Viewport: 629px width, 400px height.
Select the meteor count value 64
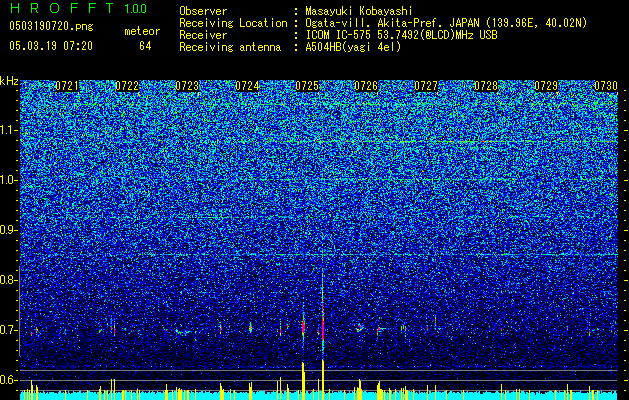pyautogui.click(x=145, y=46)
